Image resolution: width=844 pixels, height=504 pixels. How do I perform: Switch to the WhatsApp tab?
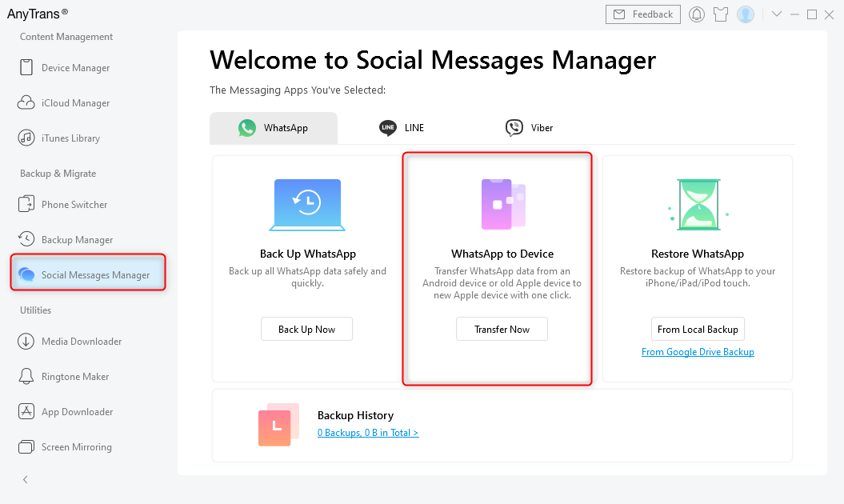[x=273, y=127]
